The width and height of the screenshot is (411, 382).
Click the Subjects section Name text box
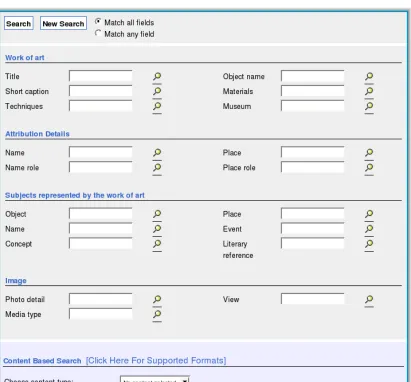(x=101, y=229)
